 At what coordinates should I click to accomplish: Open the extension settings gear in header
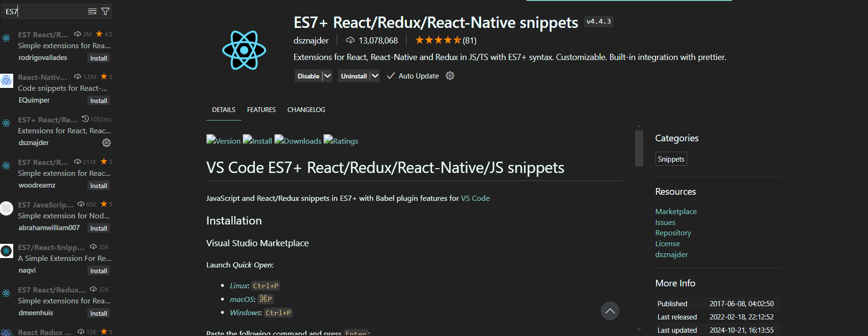450,76
